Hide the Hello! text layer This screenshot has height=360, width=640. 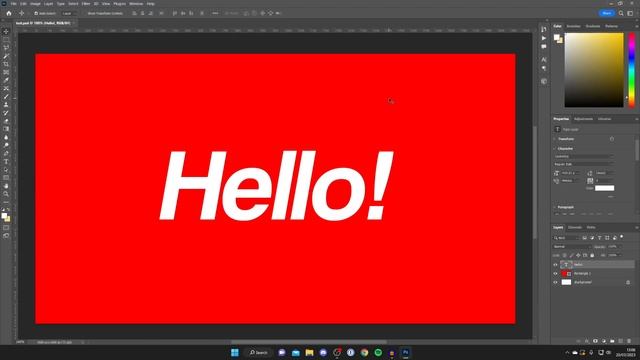click(555, 264)
